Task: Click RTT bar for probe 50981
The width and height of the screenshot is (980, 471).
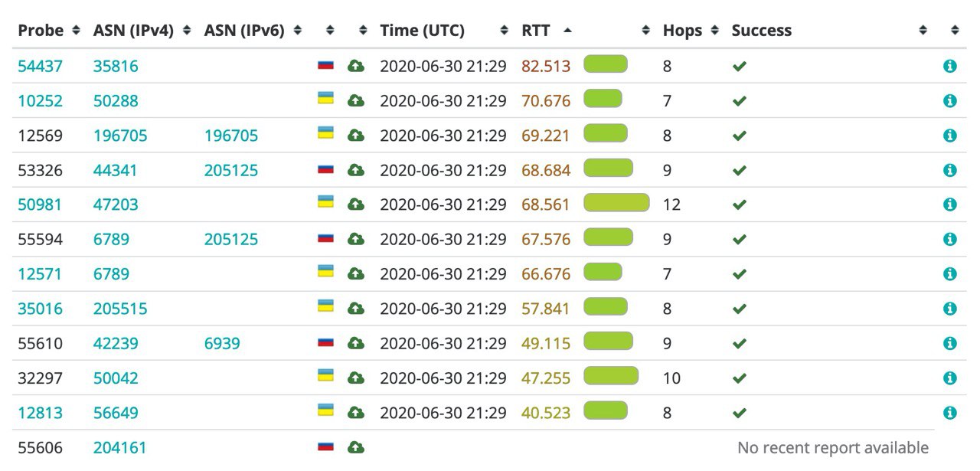Action: tap(616, 203)
